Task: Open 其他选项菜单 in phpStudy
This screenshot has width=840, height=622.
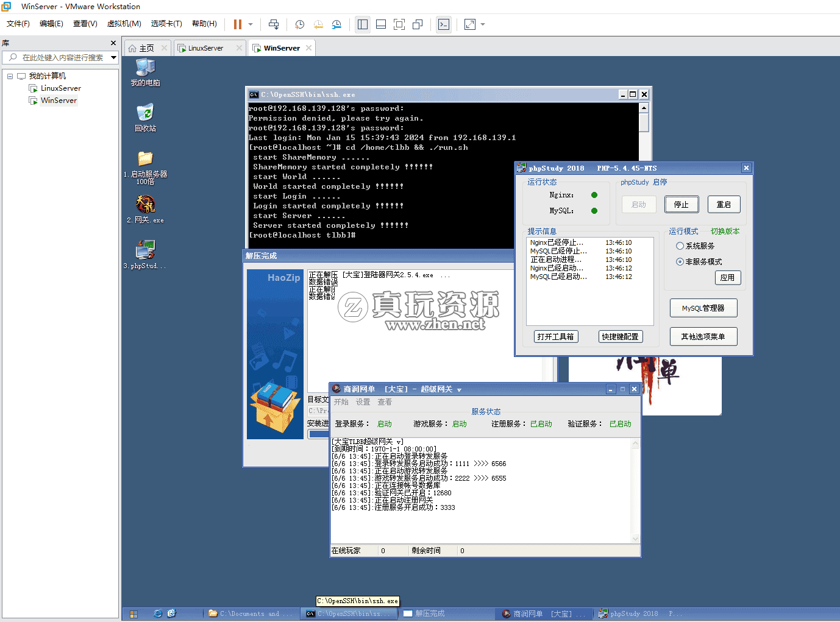Action: coord(703,337)
